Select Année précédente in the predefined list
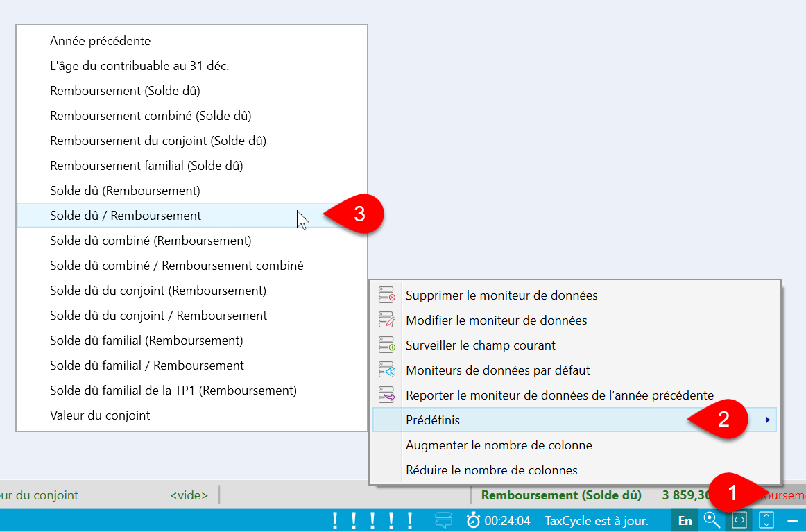Image resolution: width=806 pixels, height=532 pixels. tap(192, 41)
